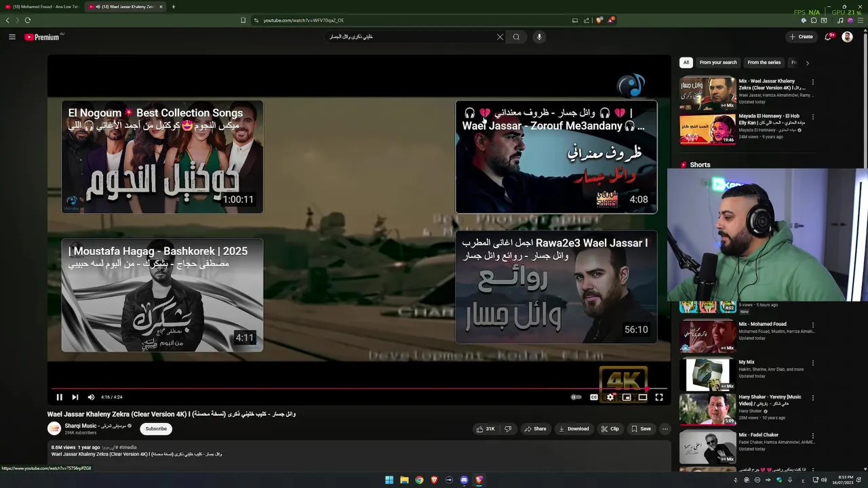
Task: Search with your voice microphone
Action: pos(539,37)
